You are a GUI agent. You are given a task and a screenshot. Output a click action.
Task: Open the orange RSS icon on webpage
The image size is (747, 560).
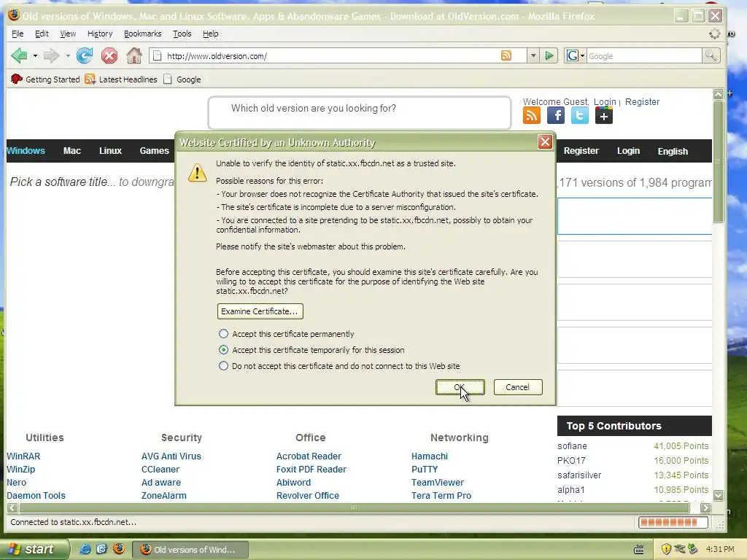pyautogui.click(x=532, y=115)
